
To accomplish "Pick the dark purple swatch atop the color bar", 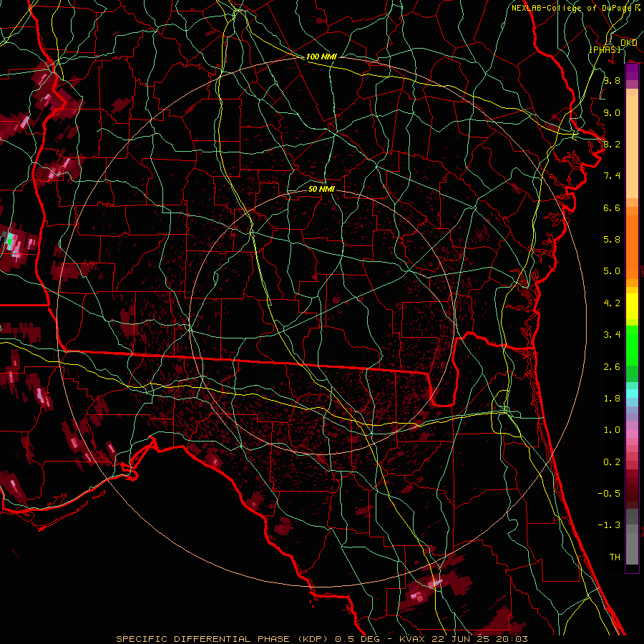I will click(632, 72).
